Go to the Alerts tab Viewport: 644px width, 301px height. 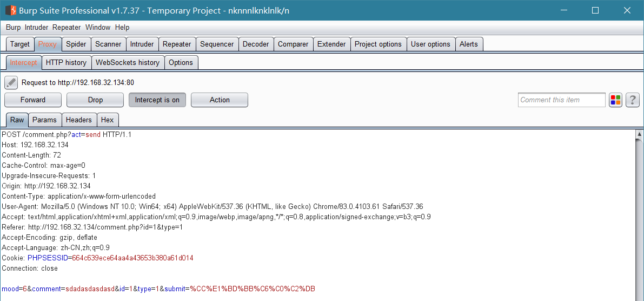click(469, 44)
